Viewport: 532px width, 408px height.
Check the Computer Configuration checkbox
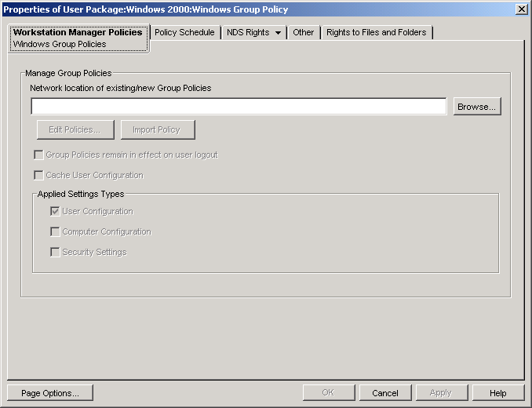click(55, 231)
